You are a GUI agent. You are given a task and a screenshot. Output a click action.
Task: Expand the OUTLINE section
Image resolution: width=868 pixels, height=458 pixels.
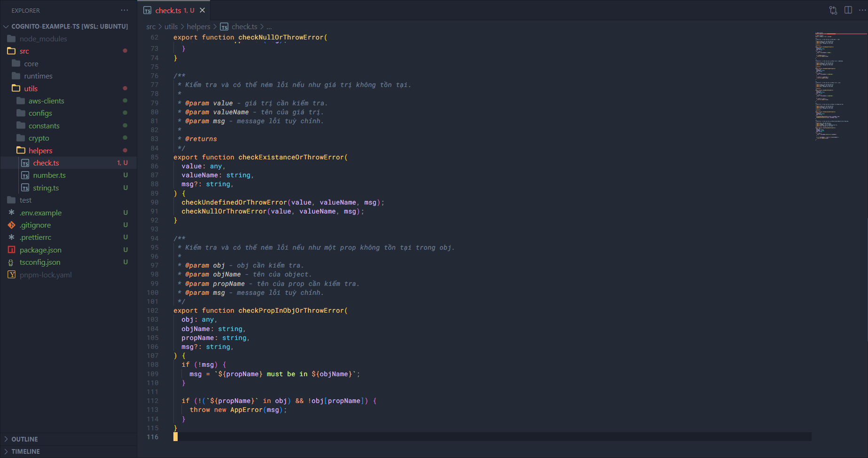pos(24,439)
